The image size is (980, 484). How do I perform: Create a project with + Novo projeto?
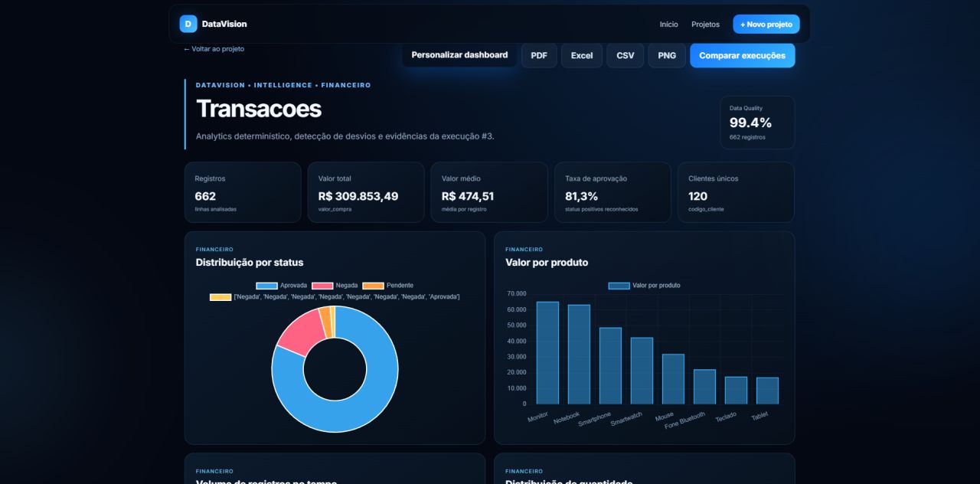[766, 25]
